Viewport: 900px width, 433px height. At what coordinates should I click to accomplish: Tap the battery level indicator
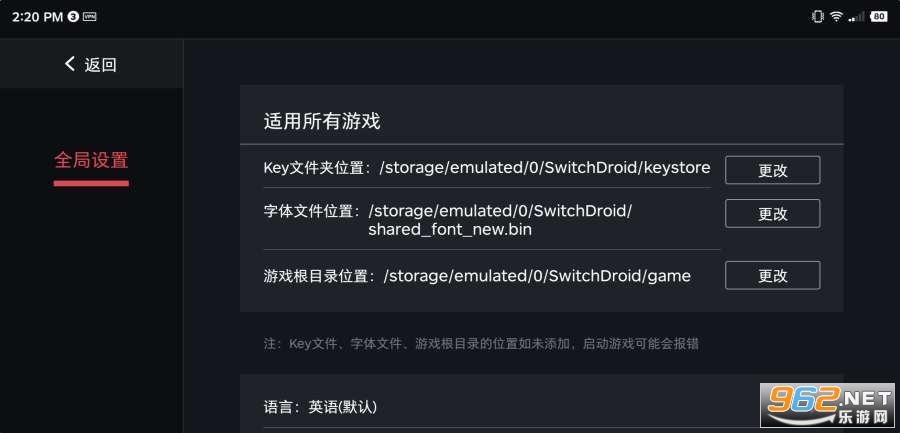[879, 16]
